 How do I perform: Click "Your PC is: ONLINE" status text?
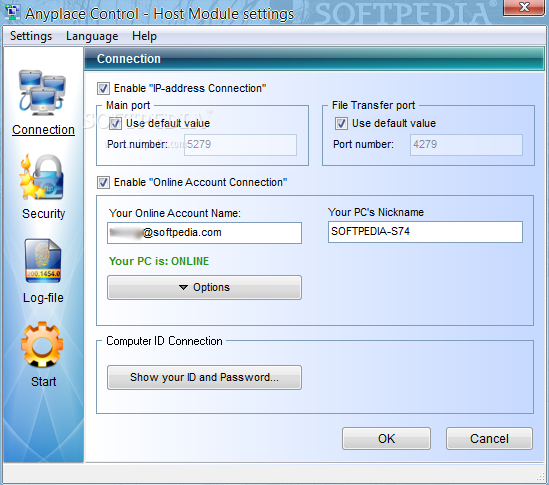159,261
